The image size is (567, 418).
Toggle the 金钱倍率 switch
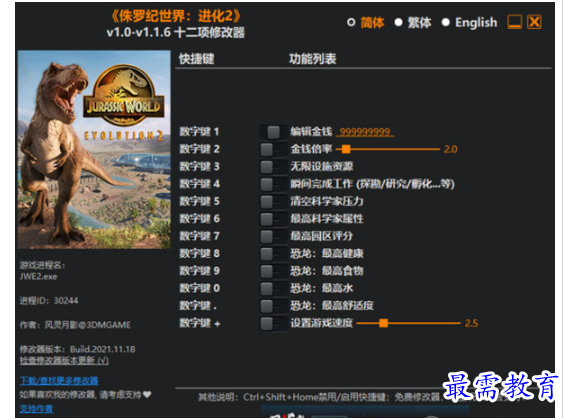[273, 149]
